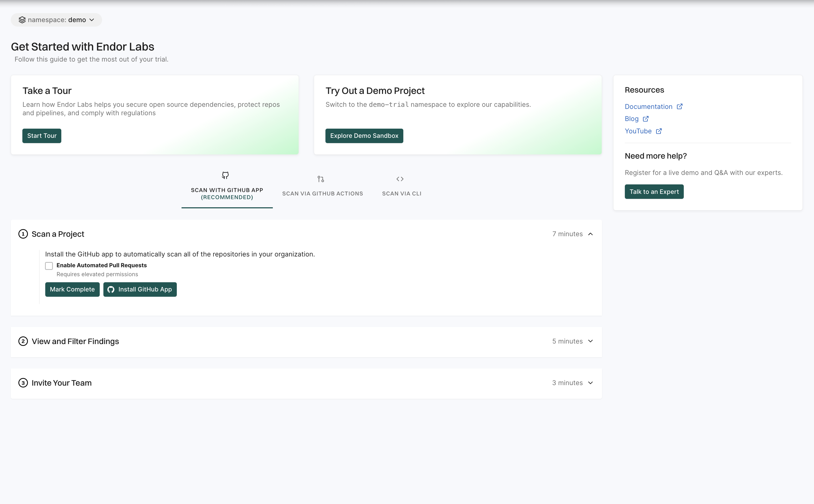Viewport: 814px width, 504px height.
Task: Switch to Scan via CLI tab
Action: [401, 194]
